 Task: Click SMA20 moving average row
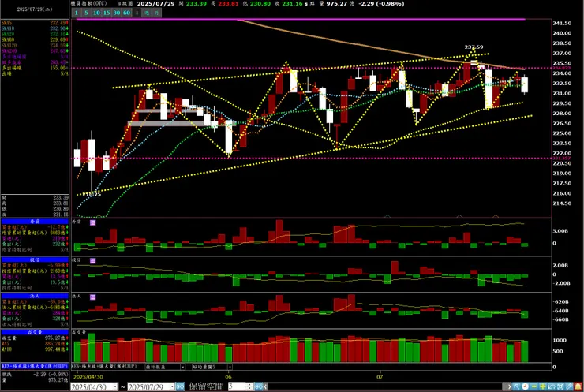[x=35, y=34]
